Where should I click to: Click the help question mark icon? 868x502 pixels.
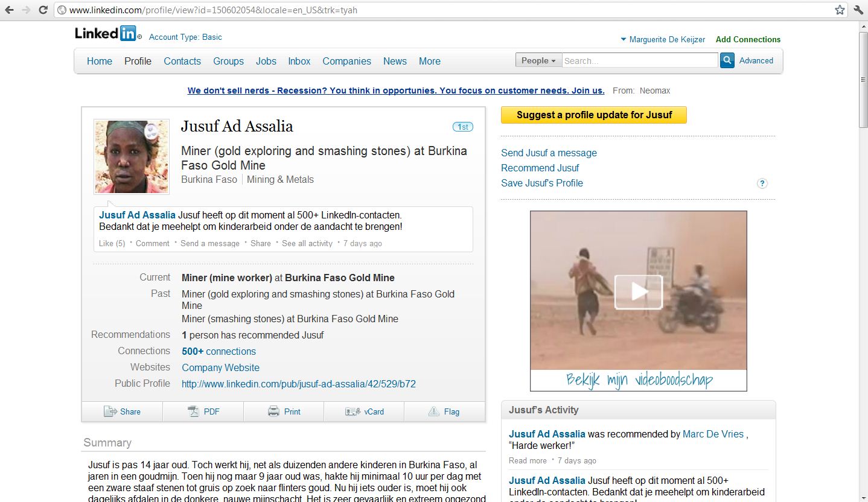[x=762, y=183]
